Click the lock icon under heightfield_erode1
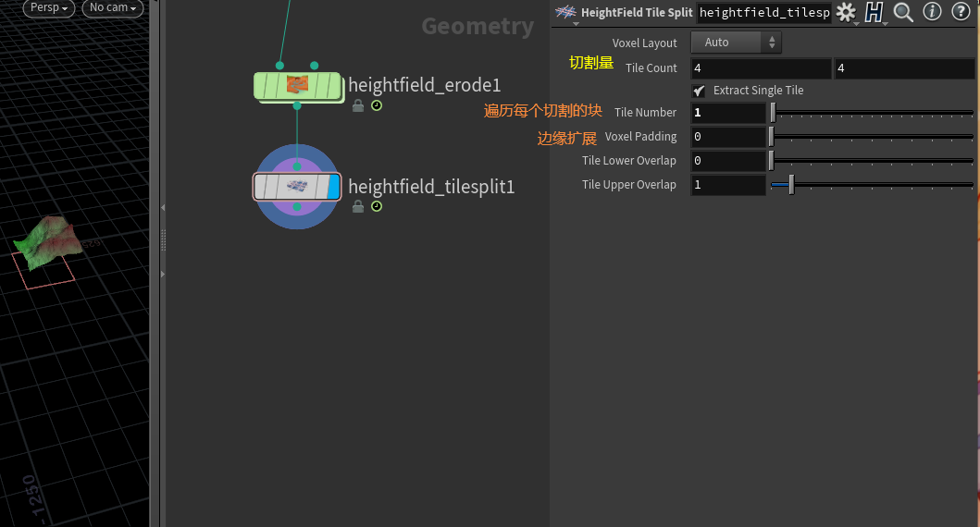This screenshot has width=980, height=527. [x=358, y=105]
